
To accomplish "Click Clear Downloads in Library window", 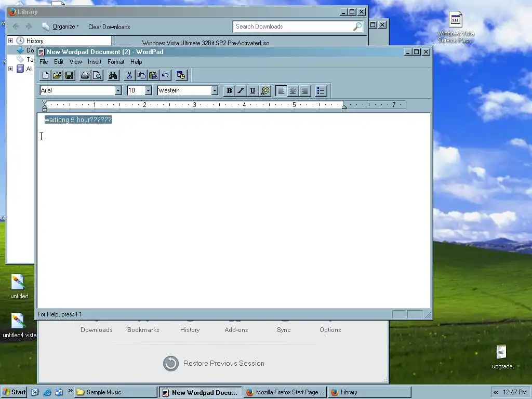I will pos(109,27).
